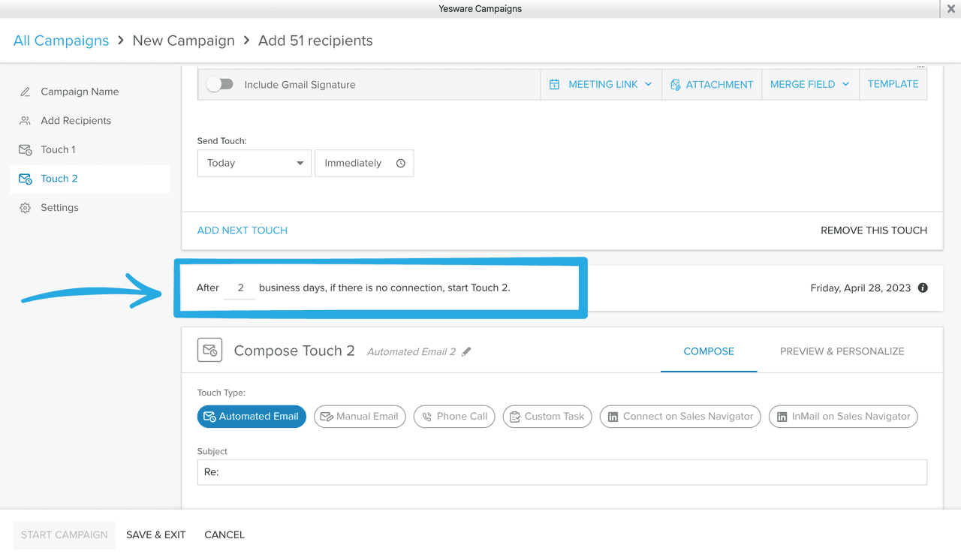
Task: Click the Add Next Touch link
Action: pyautogui.click(x=242, y=230)
